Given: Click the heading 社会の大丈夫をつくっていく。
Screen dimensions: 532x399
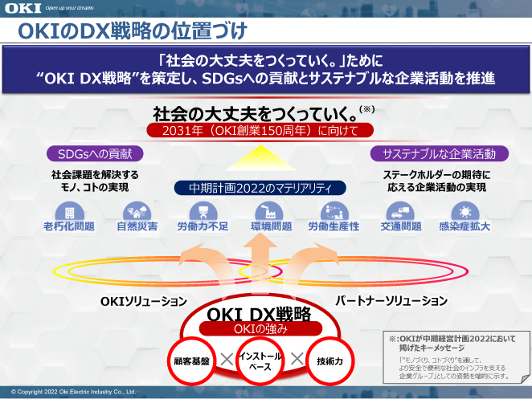Looking at the screenshot, I should 255,114.
